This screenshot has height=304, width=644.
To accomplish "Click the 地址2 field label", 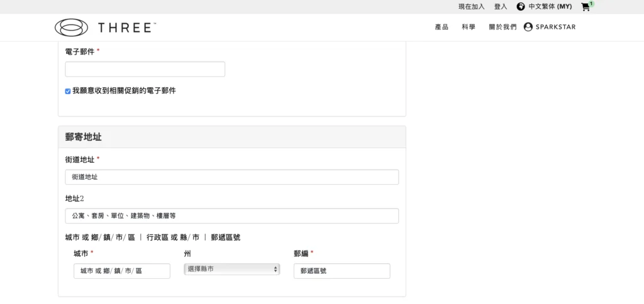I will click(x=74, y=198).
